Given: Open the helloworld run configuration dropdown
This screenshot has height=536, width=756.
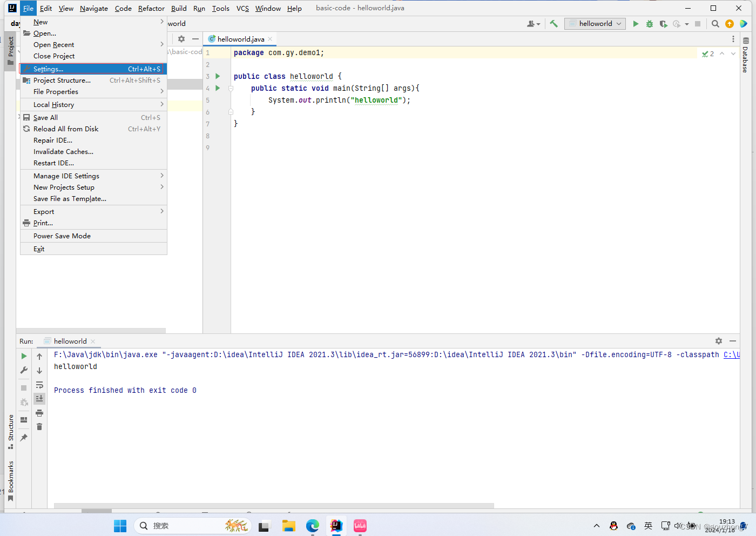Looking at the screenshot, I should [x=595, y=24].
